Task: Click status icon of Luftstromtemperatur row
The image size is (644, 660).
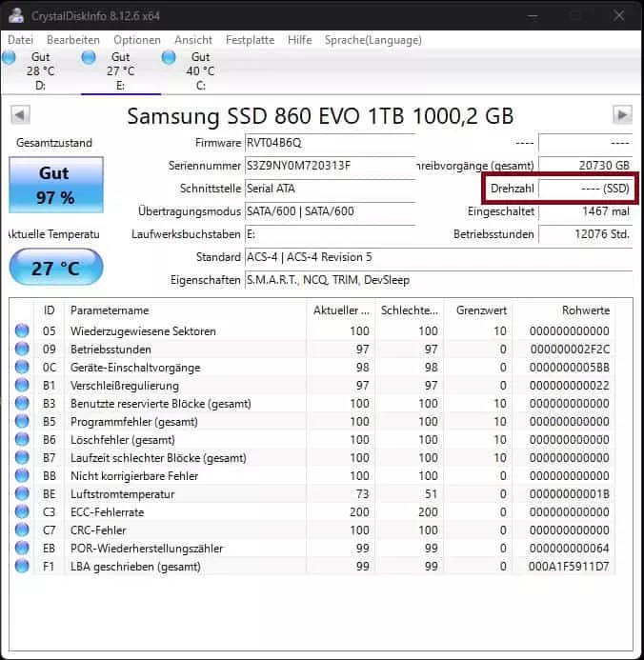Action: pyautogui.click(x=22, y=493)
